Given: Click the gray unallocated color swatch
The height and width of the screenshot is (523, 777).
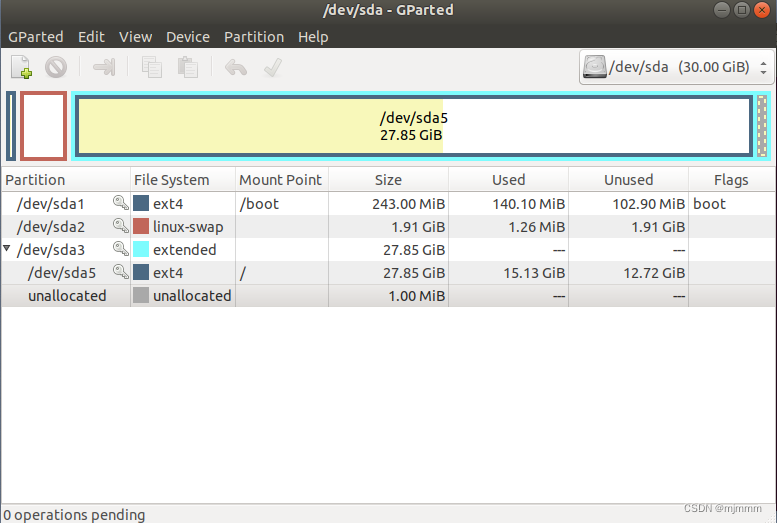Looking at the screenshot, I should tap(141, 295).
